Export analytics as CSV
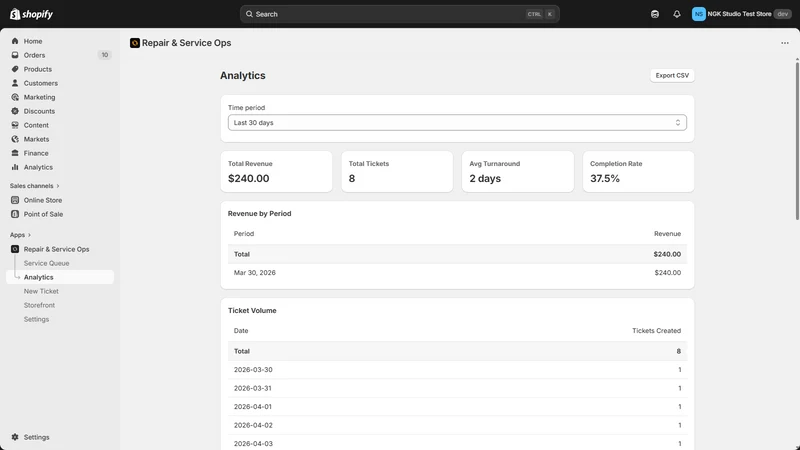Viewport: 800px width, 450px height. point(672,76)
